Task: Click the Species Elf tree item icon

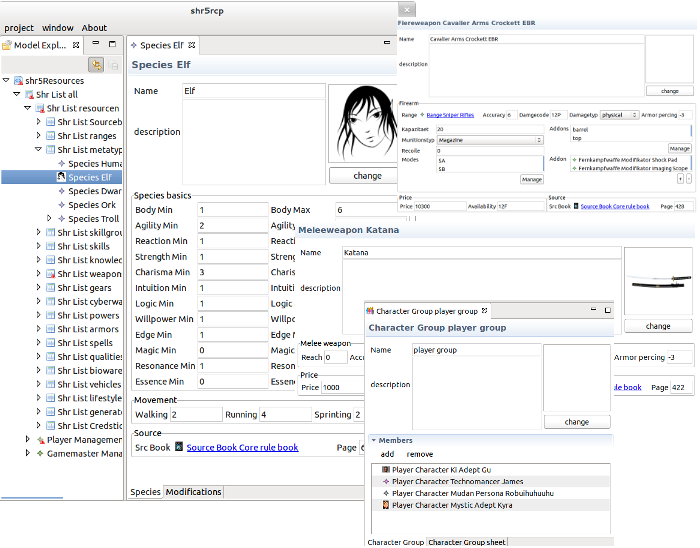Action: pyautogui.click(x=61, y=177)
